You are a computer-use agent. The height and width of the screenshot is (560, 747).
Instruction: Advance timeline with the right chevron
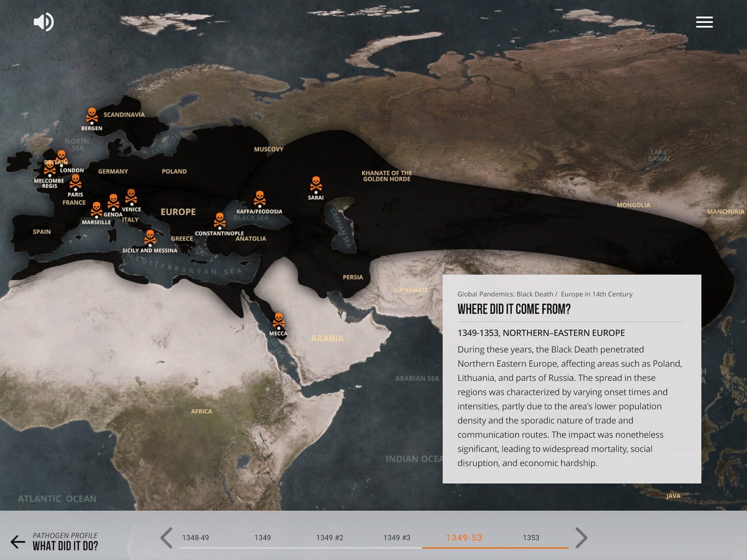pos(582,538)
